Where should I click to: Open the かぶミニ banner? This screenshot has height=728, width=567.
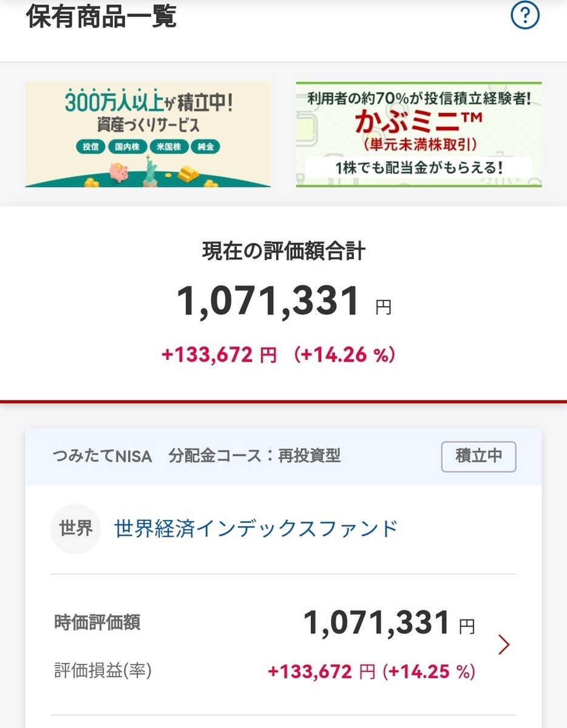click(x=419, y=135)
